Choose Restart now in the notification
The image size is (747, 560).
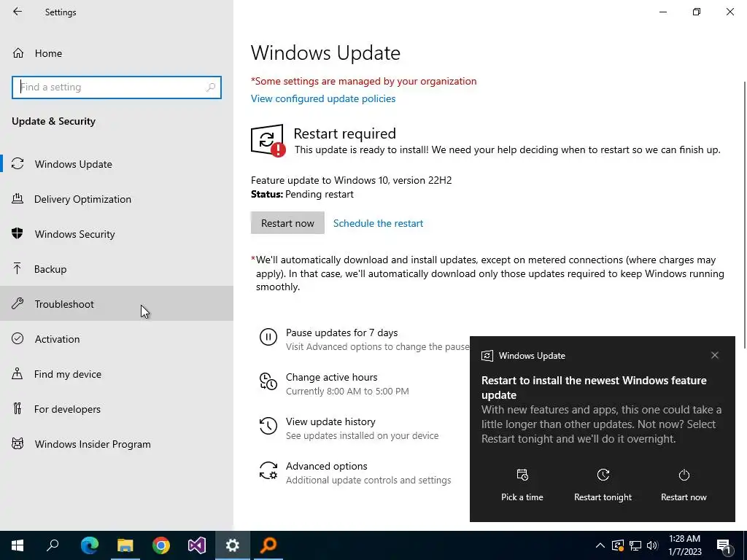(684, 485)
